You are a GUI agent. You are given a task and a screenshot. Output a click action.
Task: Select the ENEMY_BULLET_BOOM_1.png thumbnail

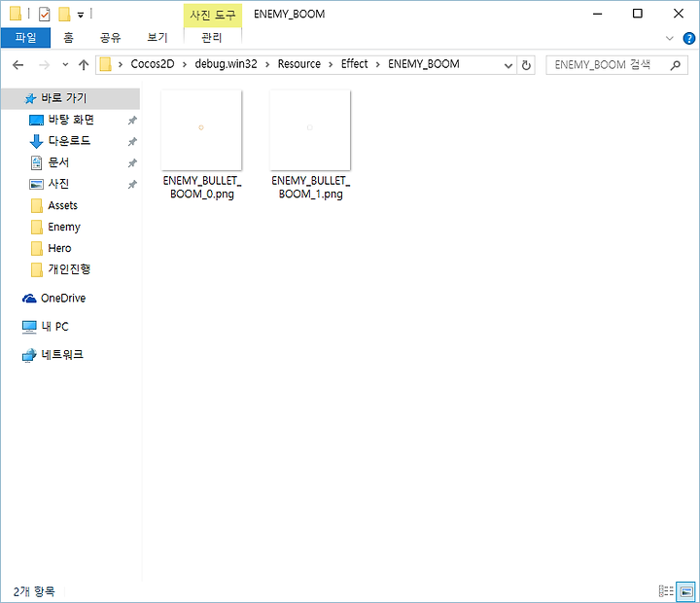point(310,130)
